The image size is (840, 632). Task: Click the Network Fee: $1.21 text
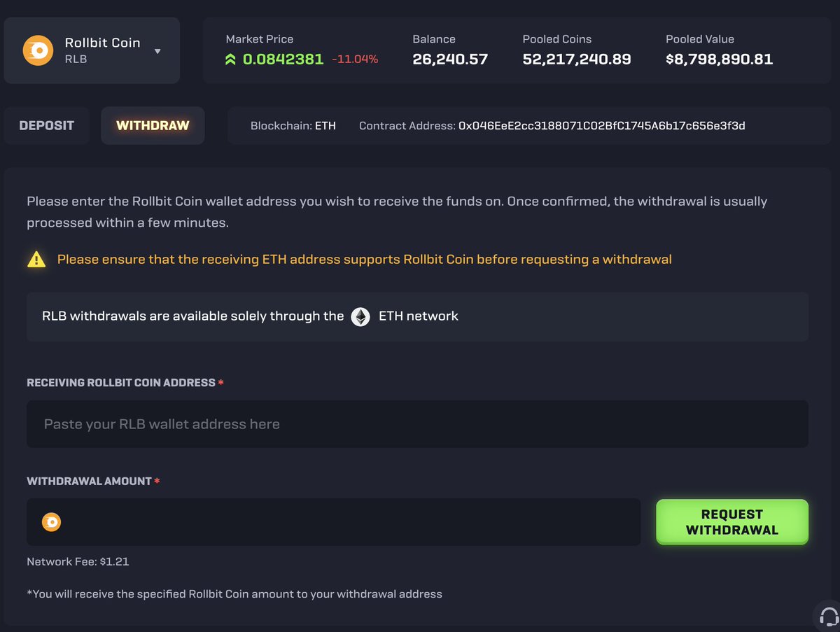point(78,561)
